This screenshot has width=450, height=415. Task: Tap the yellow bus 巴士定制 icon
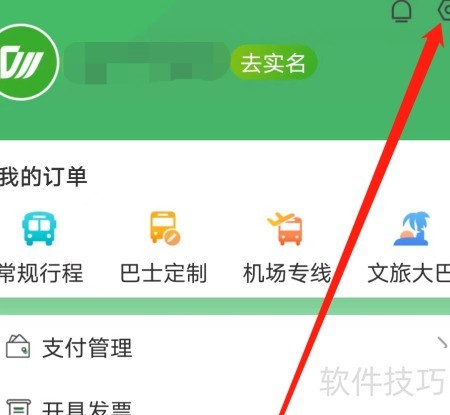click(165, 228)
